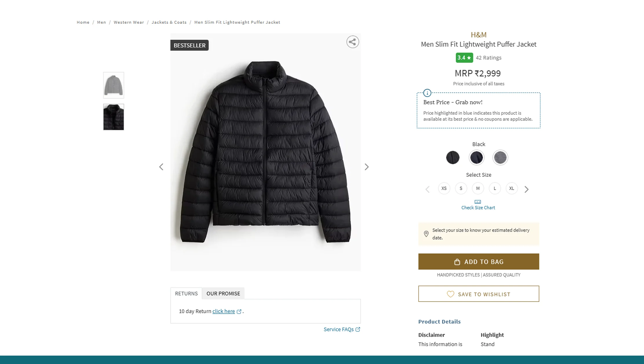Click the location pin icon in delivery note
The width and height of the screenshot is (644, 364).
coord(426,234)
